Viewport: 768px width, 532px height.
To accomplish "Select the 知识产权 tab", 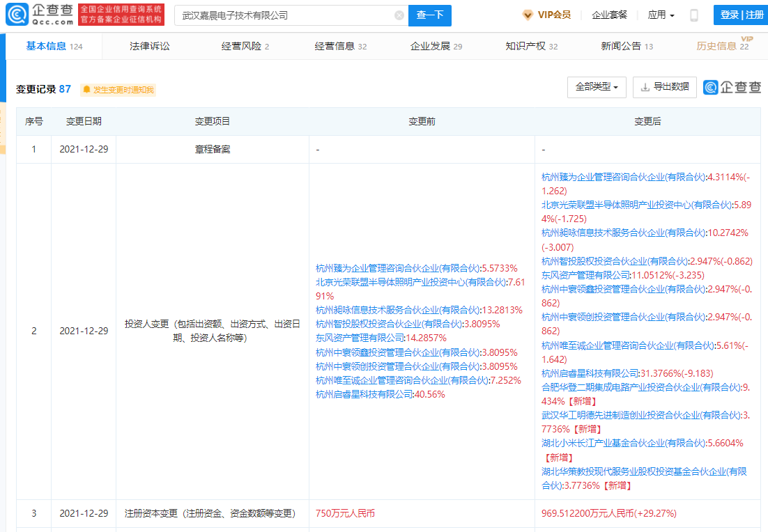I will [532, 46].
